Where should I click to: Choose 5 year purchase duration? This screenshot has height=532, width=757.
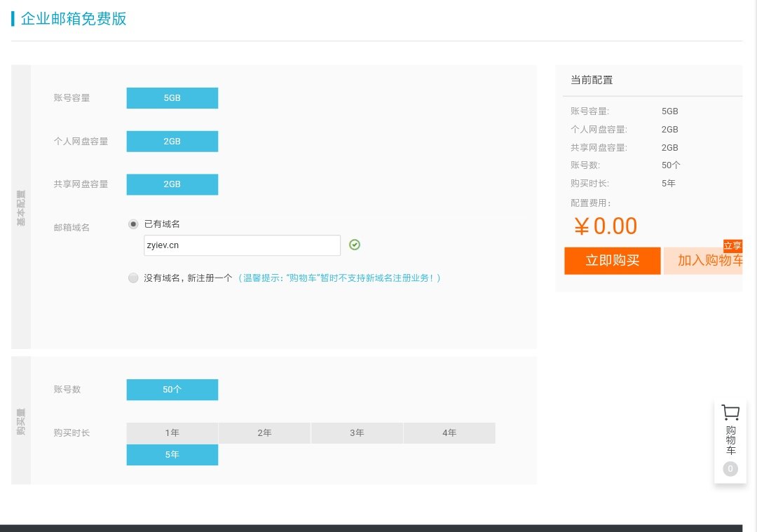(172, 455)
